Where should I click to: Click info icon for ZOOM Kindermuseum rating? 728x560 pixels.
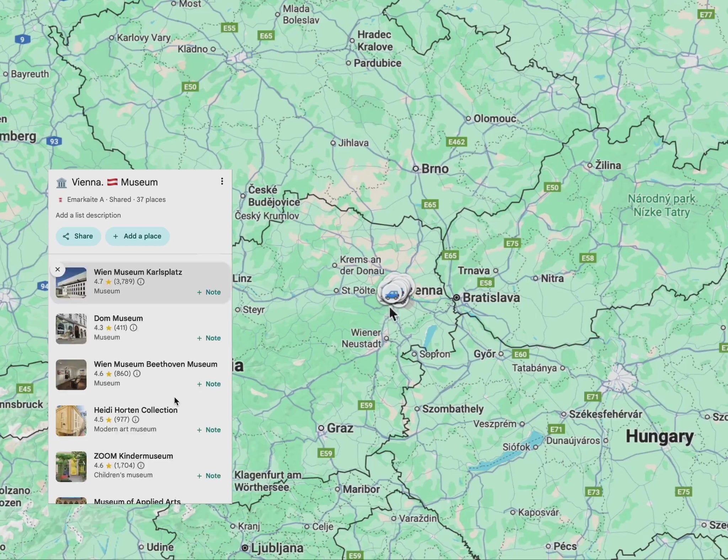141,465
